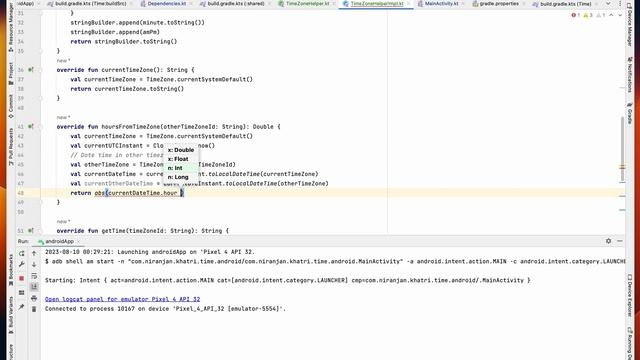
Task: Stop the running androidApp process
Action: 22,278
